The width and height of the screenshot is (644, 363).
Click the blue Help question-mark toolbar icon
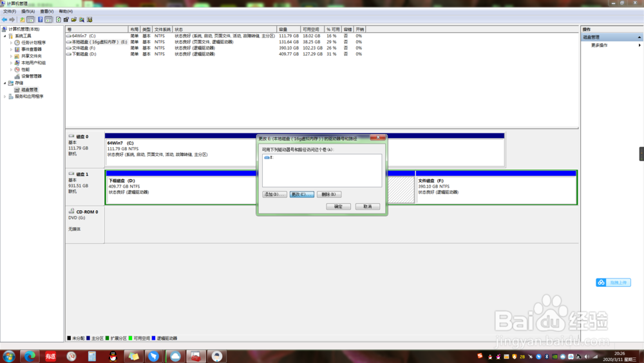[40, 20]
